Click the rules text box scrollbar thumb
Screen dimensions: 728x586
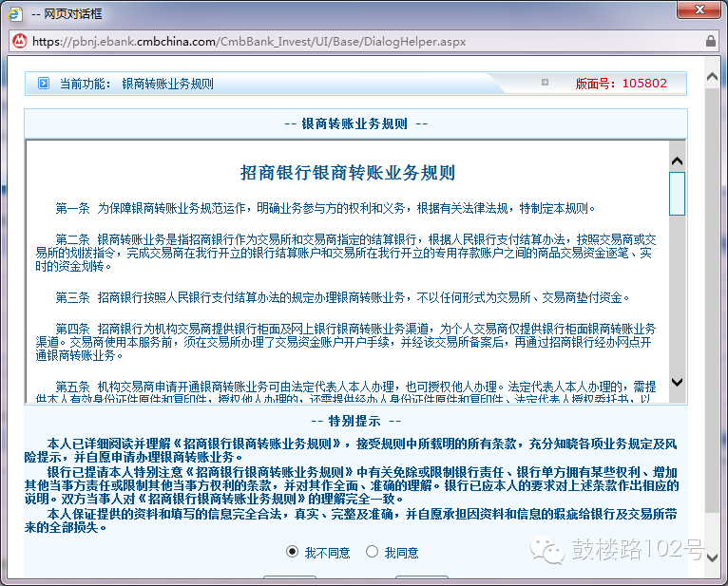click(x=678, y=194)
